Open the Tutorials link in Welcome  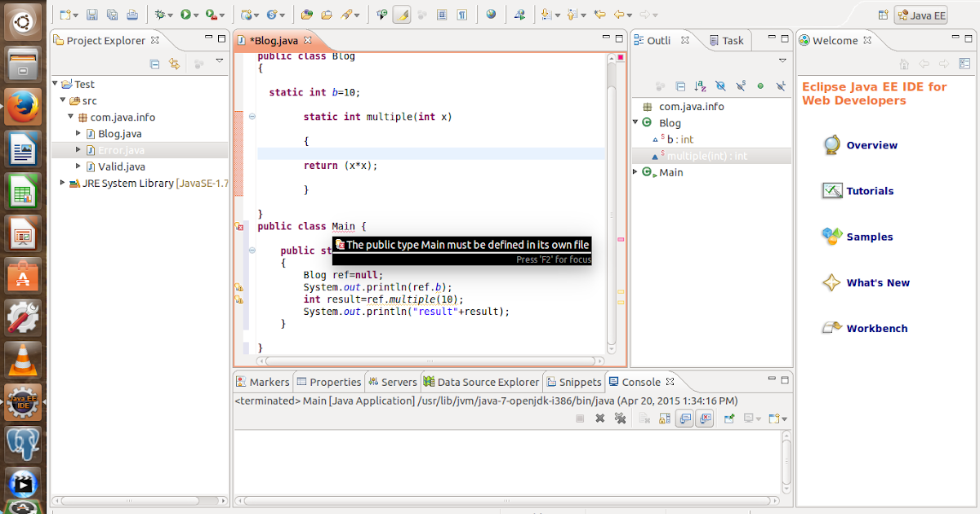tap(870, 191)
